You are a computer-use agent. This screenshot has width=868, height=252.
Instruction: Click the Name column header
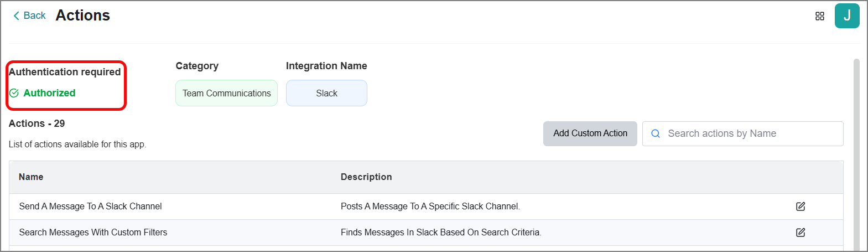coord(31,177)
